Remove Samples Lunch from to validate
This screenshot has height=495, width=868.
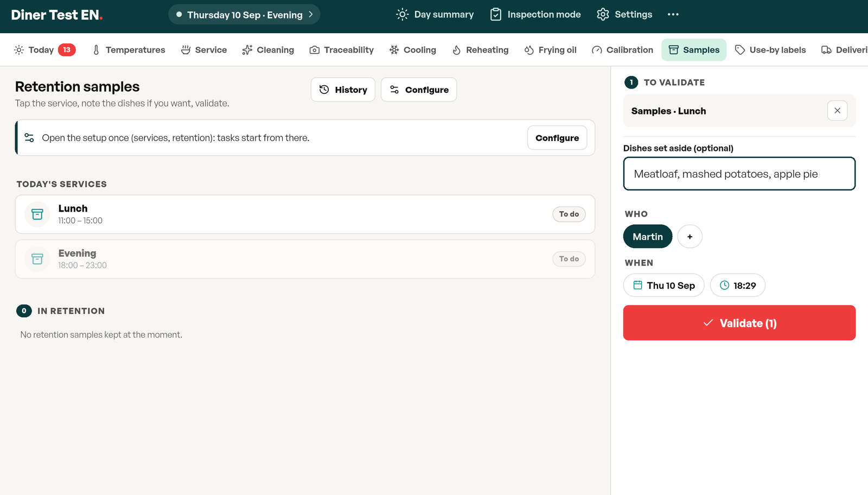coord(838,111)
